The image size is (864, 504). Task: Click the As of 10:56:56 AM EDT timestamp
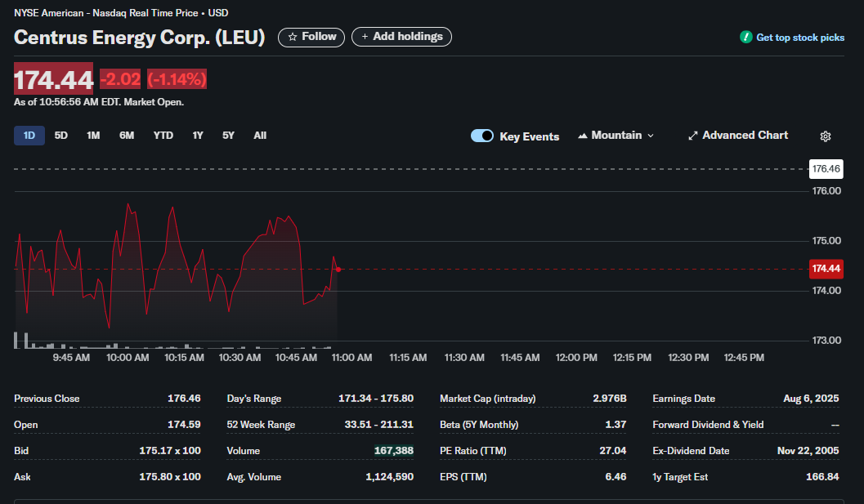coord(99,102)
